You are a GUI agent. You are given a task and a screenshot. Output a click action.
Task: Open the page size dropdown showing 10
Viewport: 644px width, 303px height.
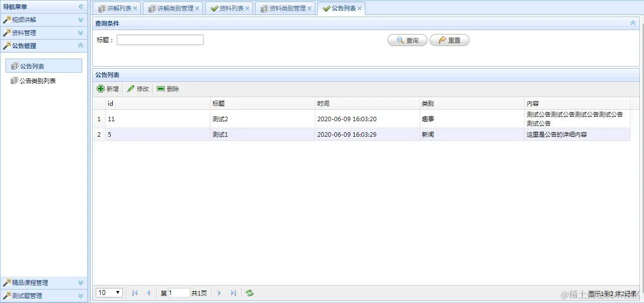[109, 292]
